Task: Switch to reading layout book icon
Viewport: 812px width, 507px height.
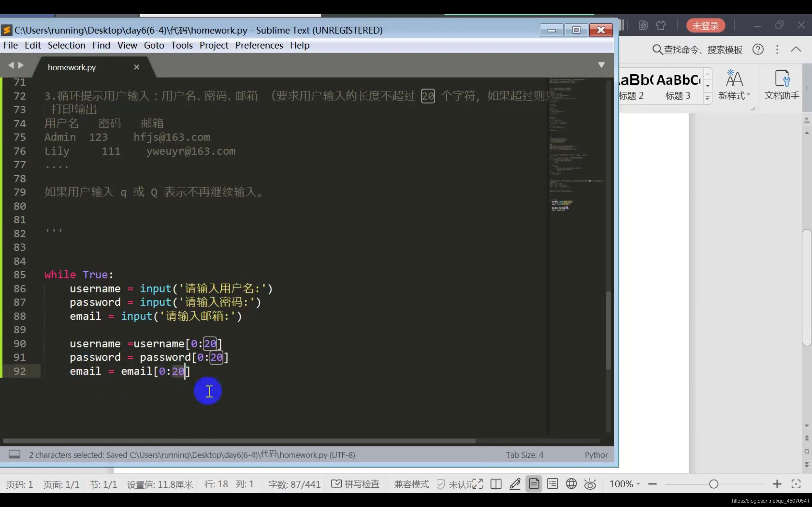Action: coord(495,484)
